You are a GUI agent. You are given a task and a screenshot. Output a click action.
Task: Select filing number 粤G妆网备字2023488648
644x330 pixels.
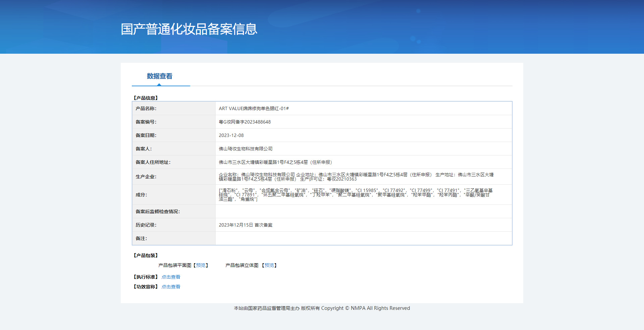[x=245, y=122]
